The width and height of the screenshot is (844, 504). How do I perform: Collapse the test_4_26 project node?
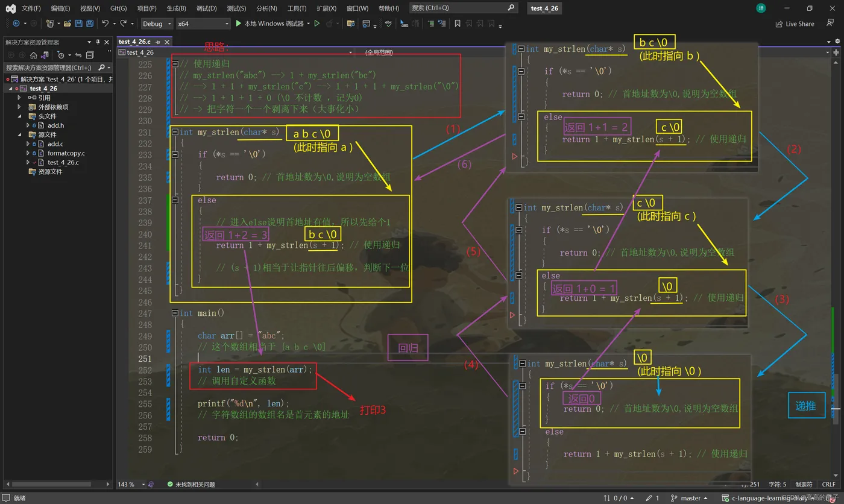pos(11,88)
